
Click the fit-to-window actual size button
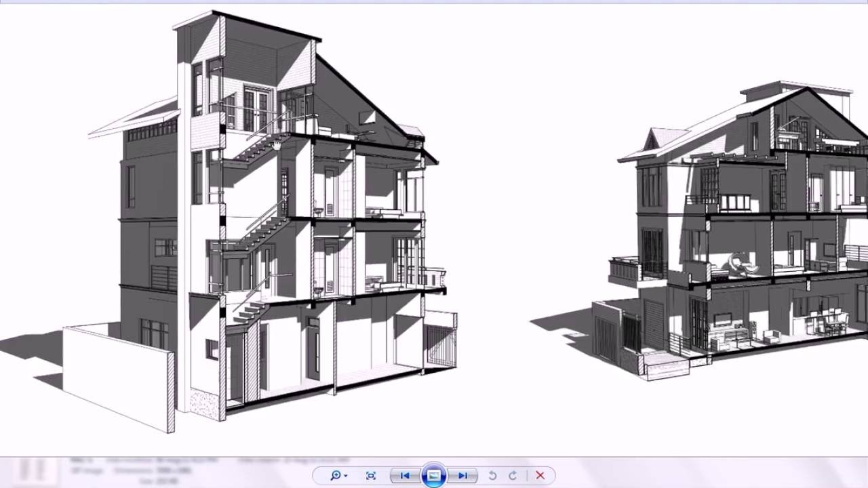pos(371,476)
